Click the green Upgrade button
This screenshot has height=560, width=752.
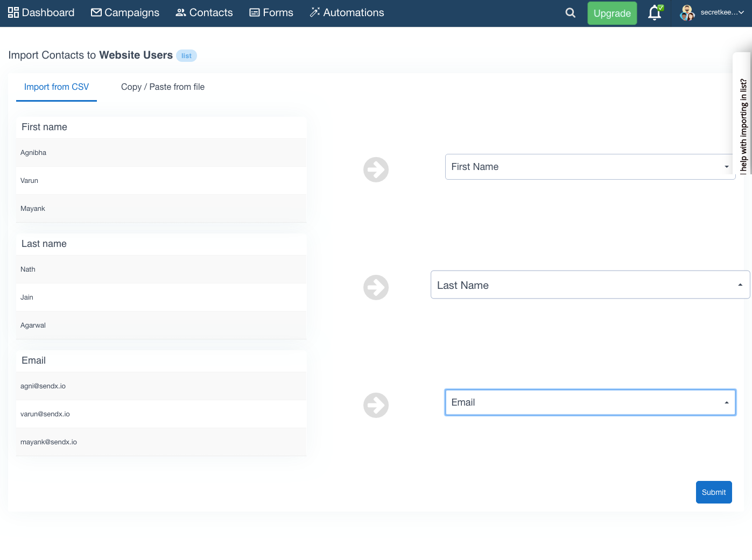612,13
